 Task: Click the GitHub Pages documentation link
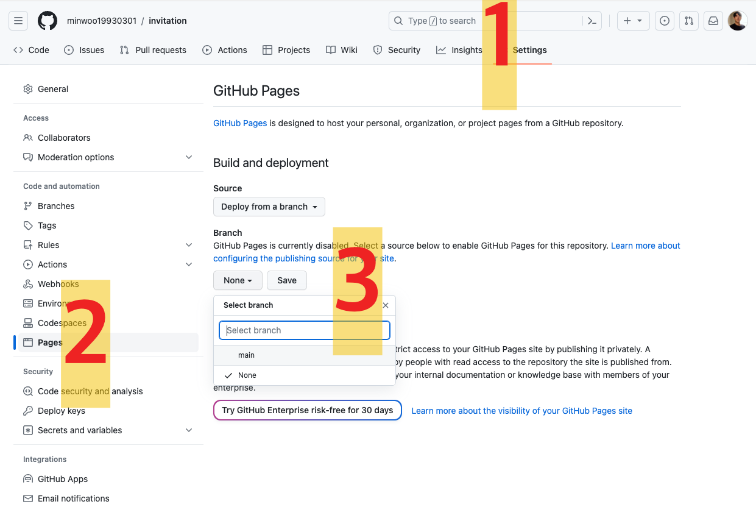pyautogui.click(x=240, y=123)
